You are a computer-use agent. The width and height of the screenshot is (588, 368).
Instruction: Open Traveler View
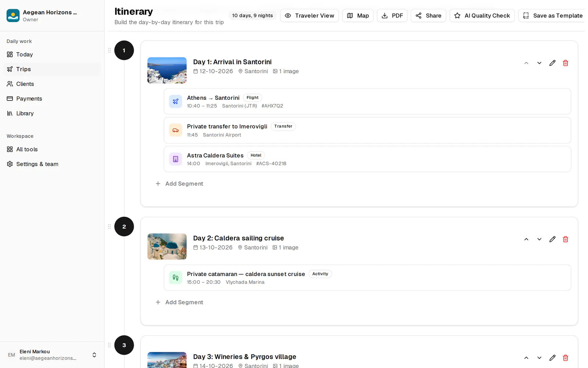[x=309, y=15]
